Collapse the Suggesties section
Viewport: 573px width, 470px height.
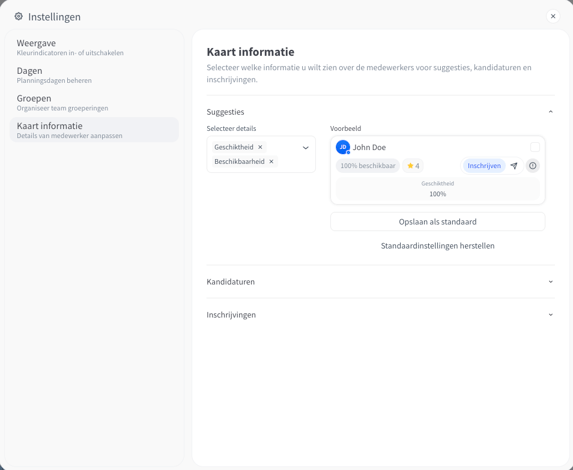[x=551, y=111]
